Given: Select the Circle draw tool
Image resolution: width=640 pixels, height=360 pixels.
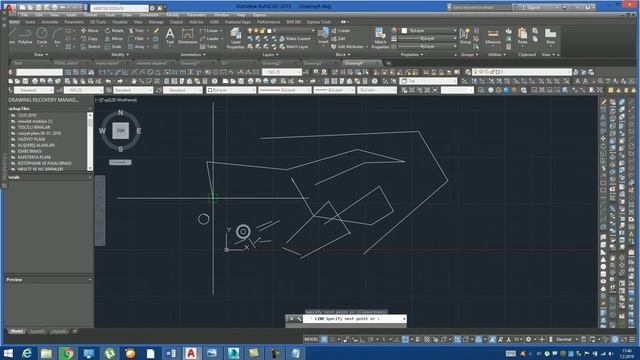Looking at the screenshot, I should (x=42, y=36).
